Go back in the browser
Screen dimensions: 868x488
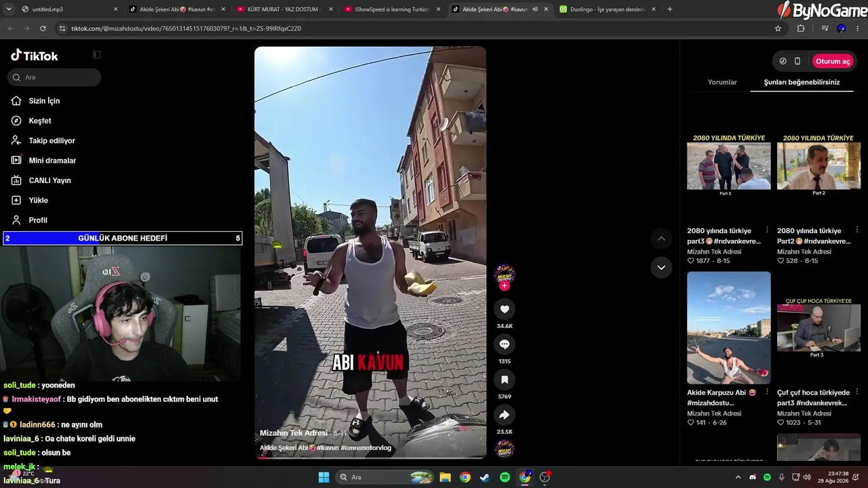(10, 28)
